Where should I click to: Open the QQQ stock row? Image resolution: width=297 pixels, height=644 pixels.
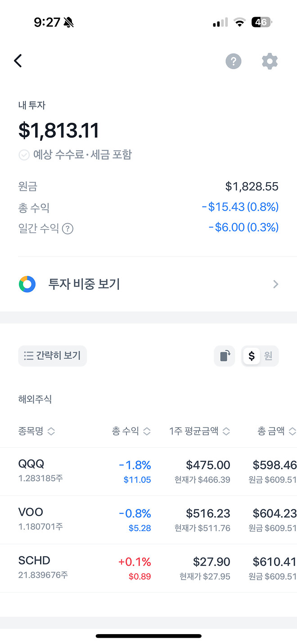coord(148,471)
